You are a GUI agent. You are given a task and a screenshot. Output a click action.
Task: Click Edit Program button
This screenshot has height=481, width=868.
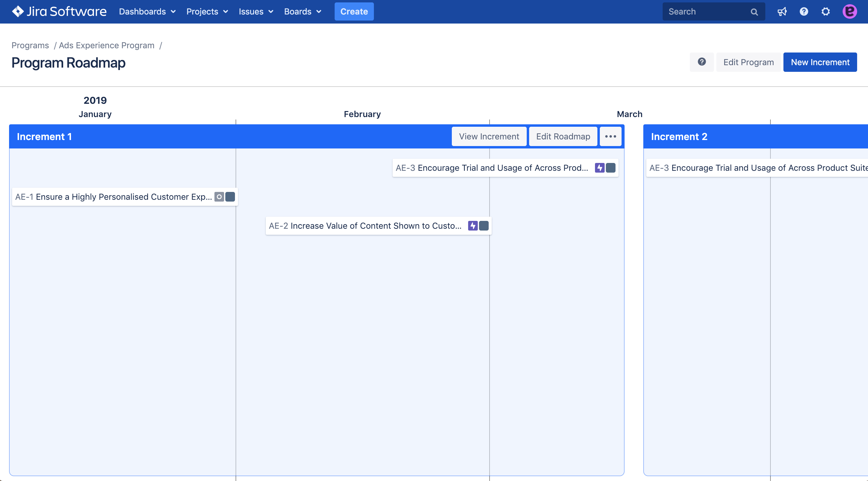[x=748, y=62]
